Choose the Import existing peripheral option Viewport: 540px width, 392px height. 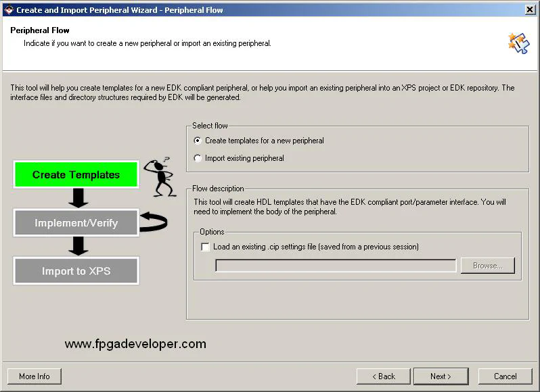pos(198,158)
